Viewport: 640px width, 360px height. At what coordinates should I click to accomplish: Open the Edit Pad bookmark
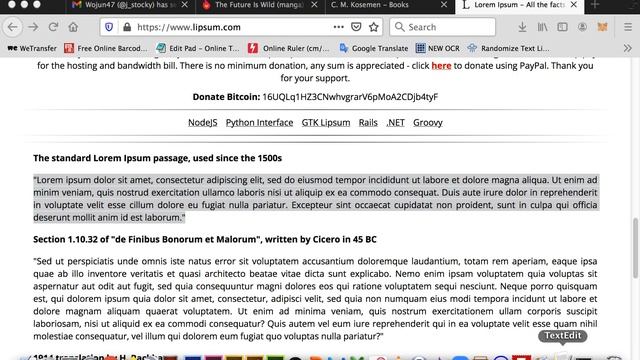click(x=198, y=48)
